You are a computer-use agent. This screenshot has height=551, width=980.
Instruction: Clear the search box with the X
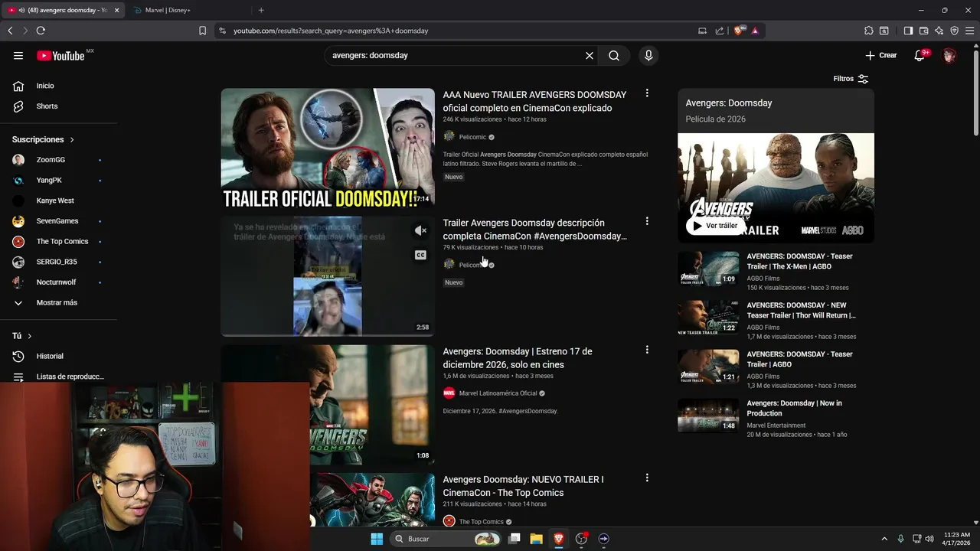pos(590,55)
